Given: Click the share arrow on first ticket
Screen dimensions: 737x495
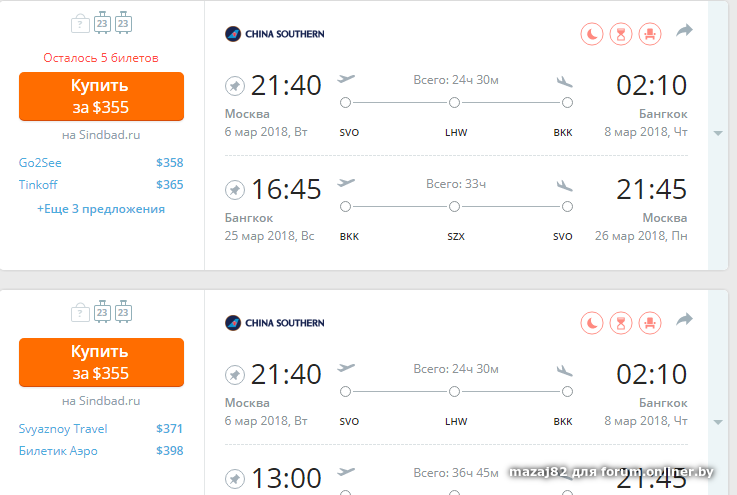Looking at the screenshot, I should (x=684, y=32).
